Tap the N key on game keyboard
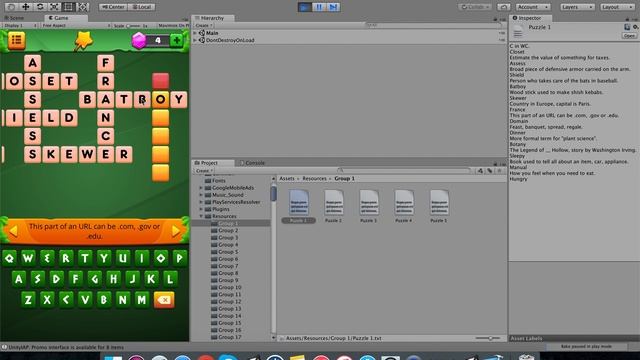The width and height of the screenshot is (640, 360). coord(122,300)
